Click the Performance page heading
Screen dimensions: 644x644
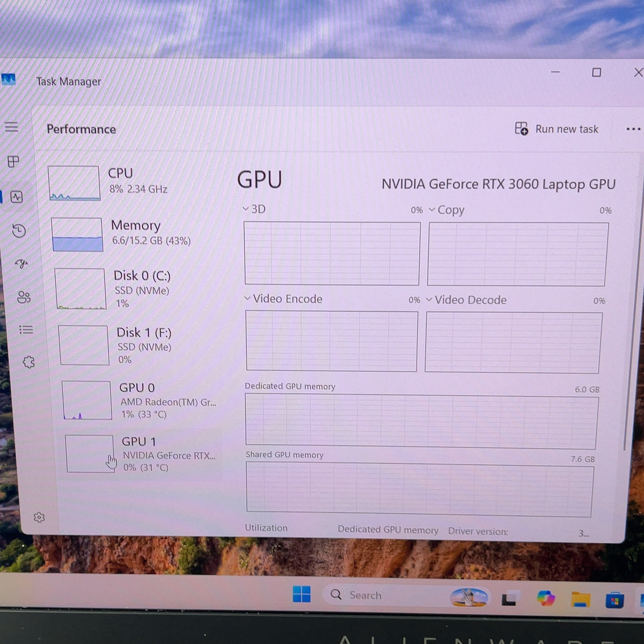pos(81,129)
